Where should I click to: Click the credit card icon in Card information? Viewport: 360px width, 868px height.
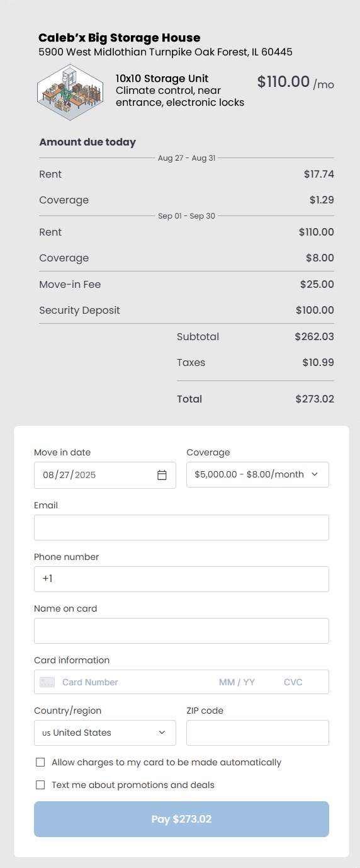point(47,682)
